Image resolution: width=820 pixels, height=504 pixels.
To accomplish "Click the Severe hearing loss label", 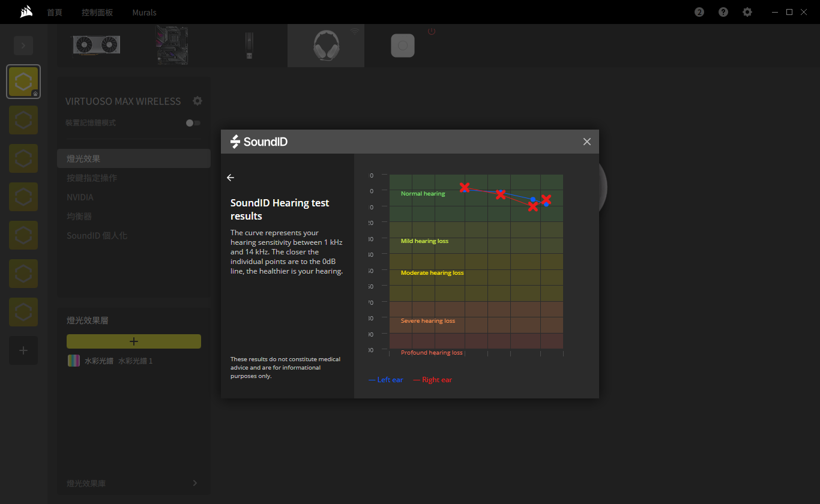I will tap(428, 321).
